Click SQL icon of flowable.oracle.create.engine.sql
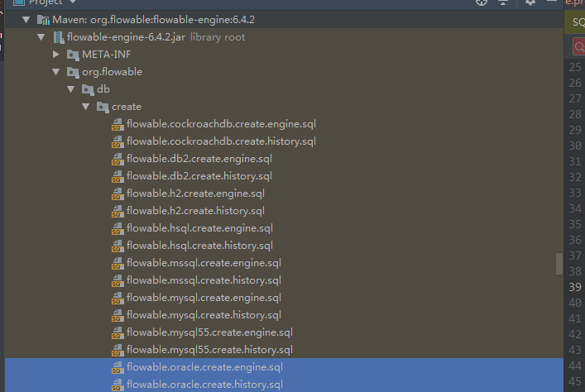The height and width of the screenshot is (392, 585). pyautogui.click(x=117, y=368)
